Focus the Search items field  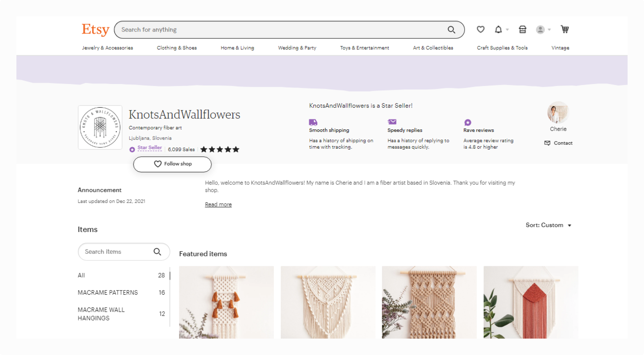[x=124, y=252]
